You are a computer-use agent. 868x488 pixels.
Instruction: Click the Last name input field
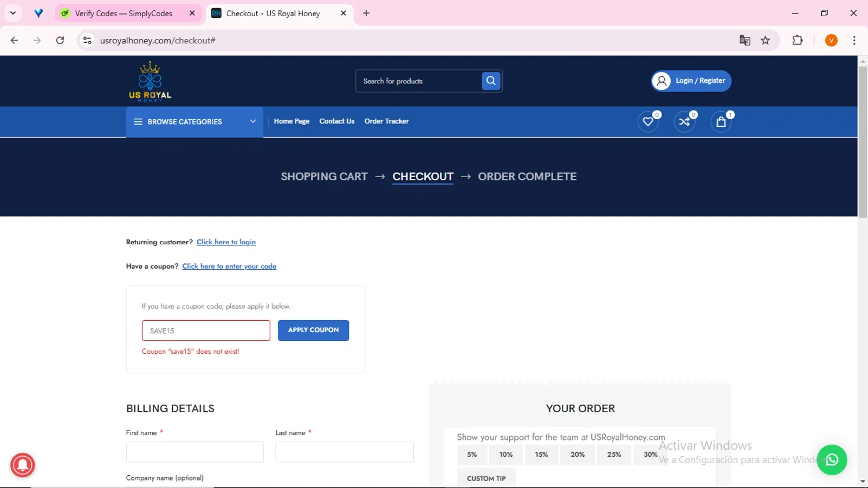tap(344, 452)
